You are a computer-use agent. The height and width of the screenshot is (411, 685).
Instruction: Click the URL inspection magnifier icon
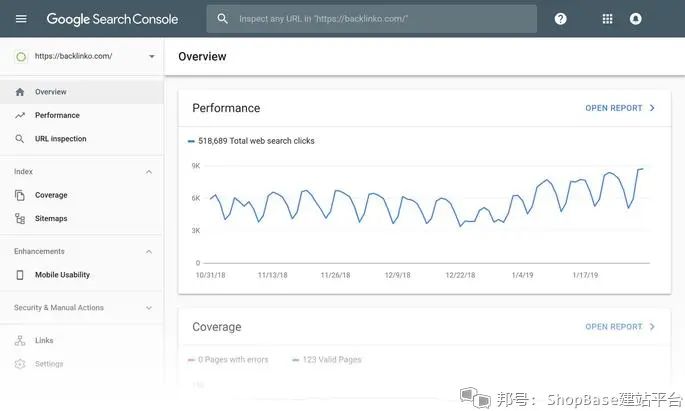pos(20,139)
